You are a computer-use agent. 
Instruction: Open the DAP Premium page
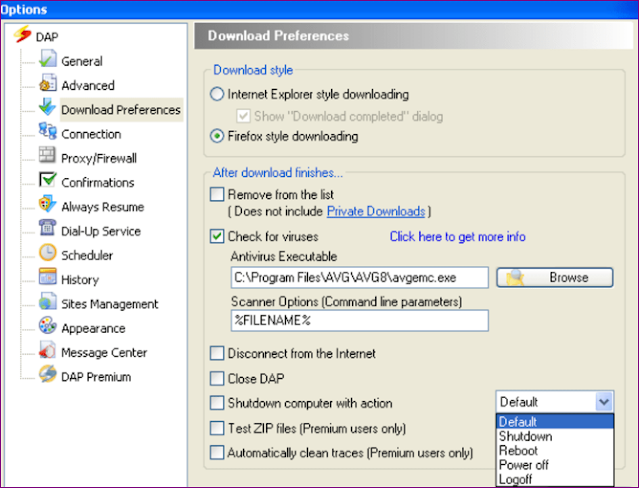[96, 377]
